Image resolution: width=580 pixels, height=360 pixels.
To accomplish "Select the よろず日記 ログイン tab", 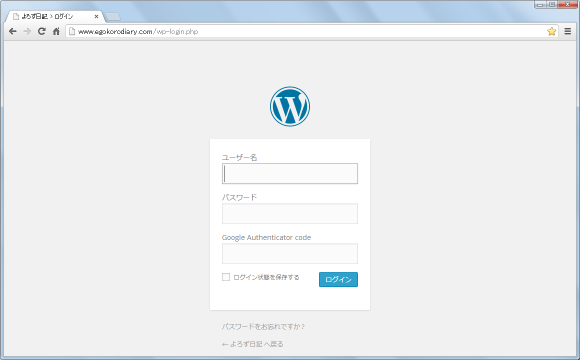I will (55, 17).
